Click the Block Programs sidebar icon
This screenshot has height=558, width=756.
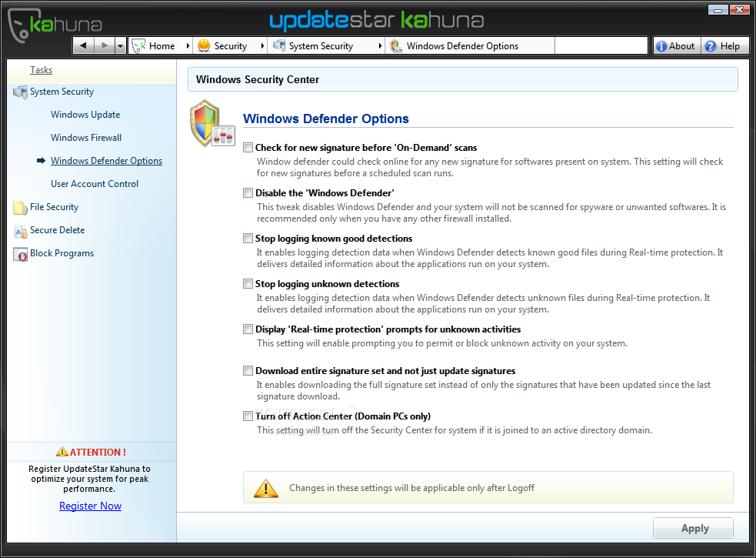tap(20, 254)
